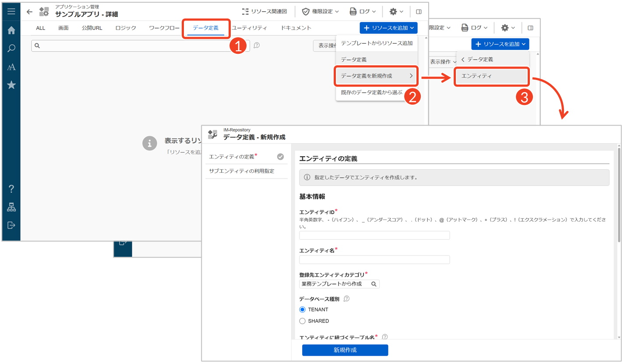Open リソース関連図 button
624x364 pixels.
coord(264,12)
